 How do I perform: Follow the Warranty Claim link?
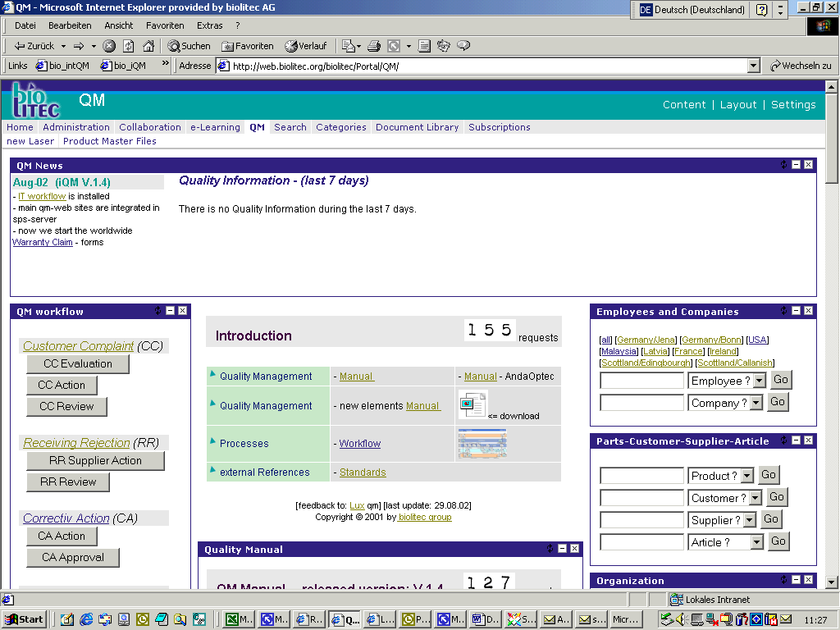(x=43, y=242)
